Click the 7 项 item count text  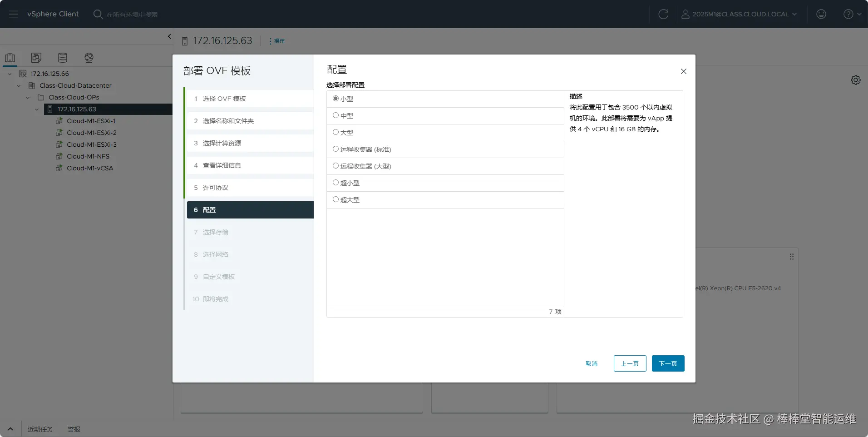pyautogui.click(x=555, y=312)
